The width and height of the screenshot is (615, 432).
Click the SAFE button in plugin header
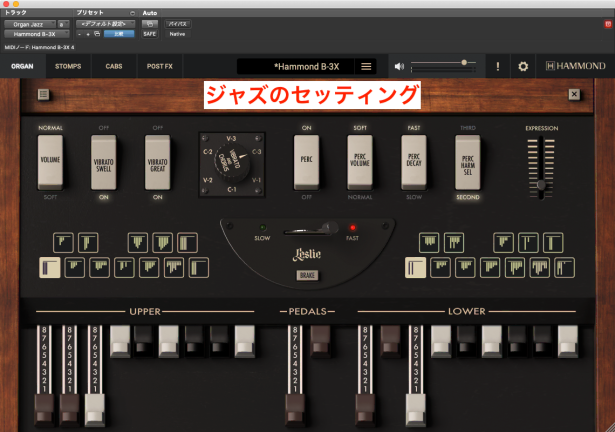point(149,33)
